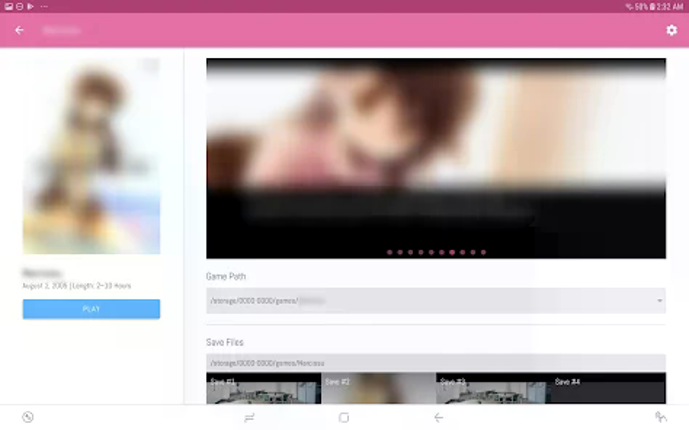Select the last carousel page dot
The width and height of the screenshot is (689, 430).
pos(483,252)
